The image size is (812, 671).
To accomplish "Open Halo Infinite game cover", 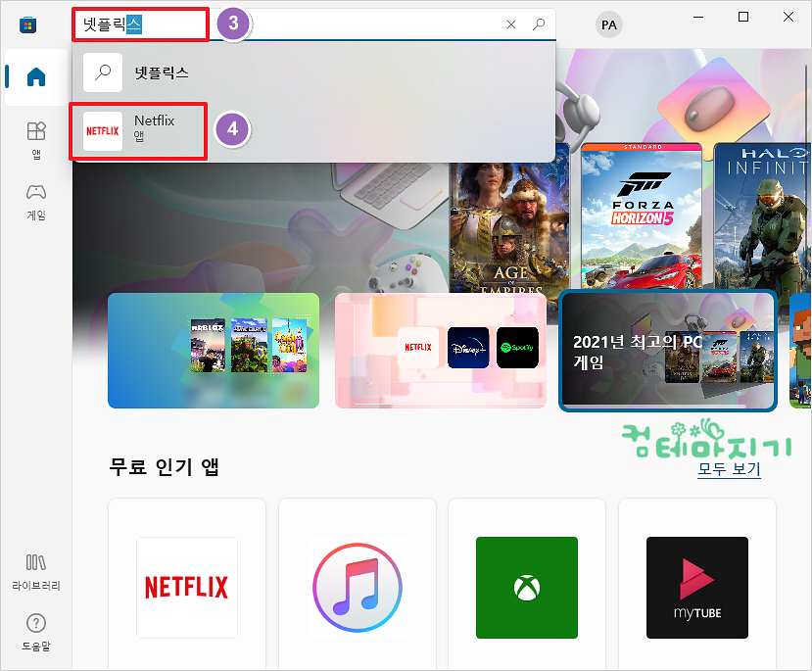I will tap(762, 216).
